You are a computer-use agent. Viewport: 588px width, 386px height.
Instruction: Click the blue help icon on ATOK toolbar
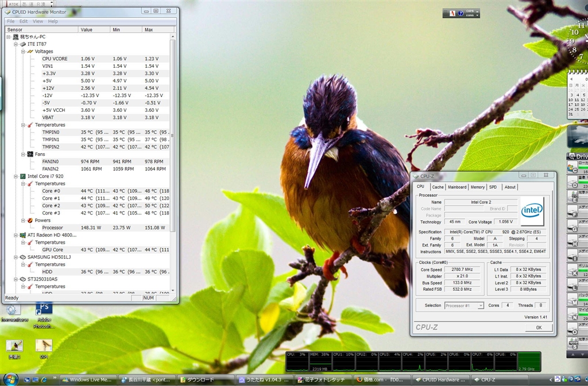[461, 13]
